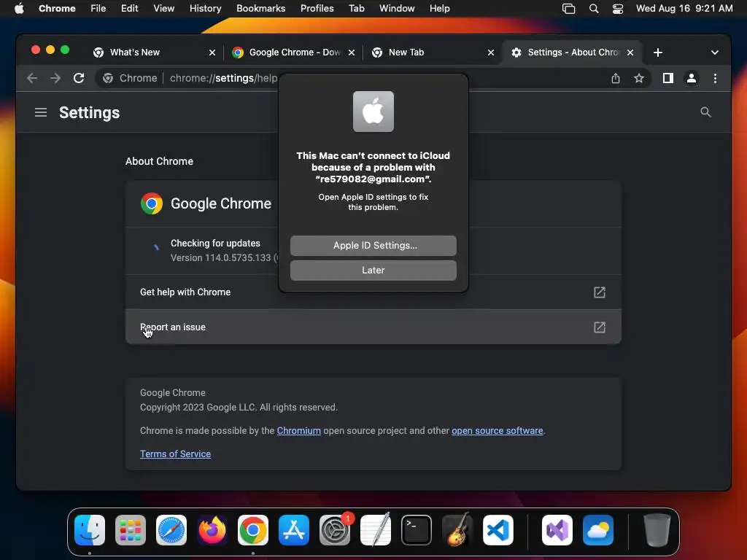Open Chrome's three-dot menu
The image size is (747, 560).
pyautogui.click(x=715, y=78)
